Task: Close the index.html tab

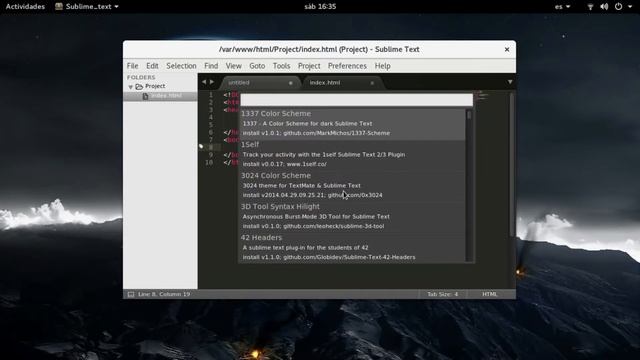Action: coord(372,83)
